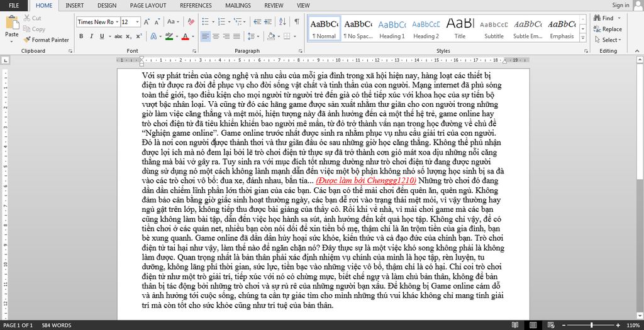Toggle align left paragraph button
The width and height of the screenshot is (644, 330).
(206, 36)
